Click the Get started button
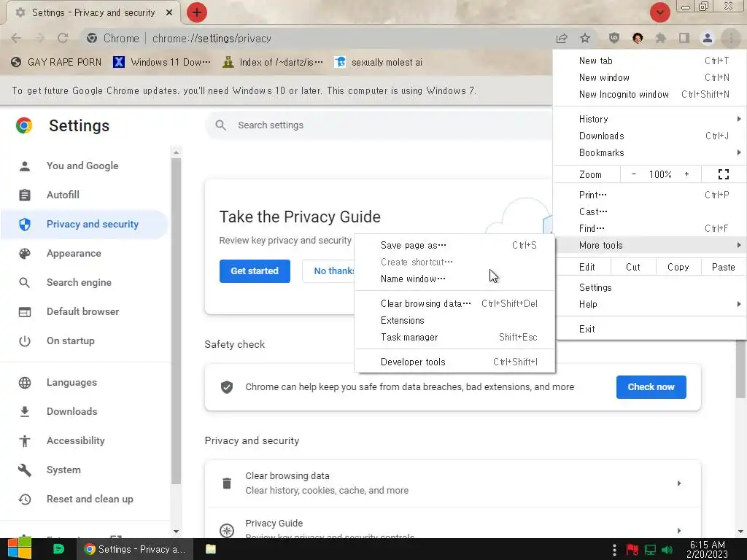 [x=255, y=271]
